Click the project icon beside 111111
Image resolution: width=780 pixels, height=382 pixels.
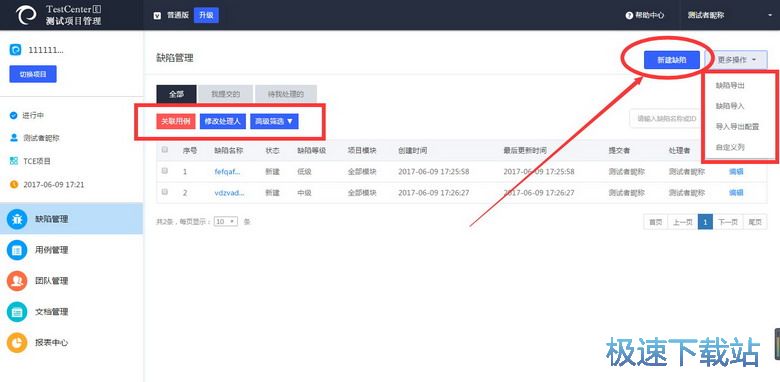(15, 50)
